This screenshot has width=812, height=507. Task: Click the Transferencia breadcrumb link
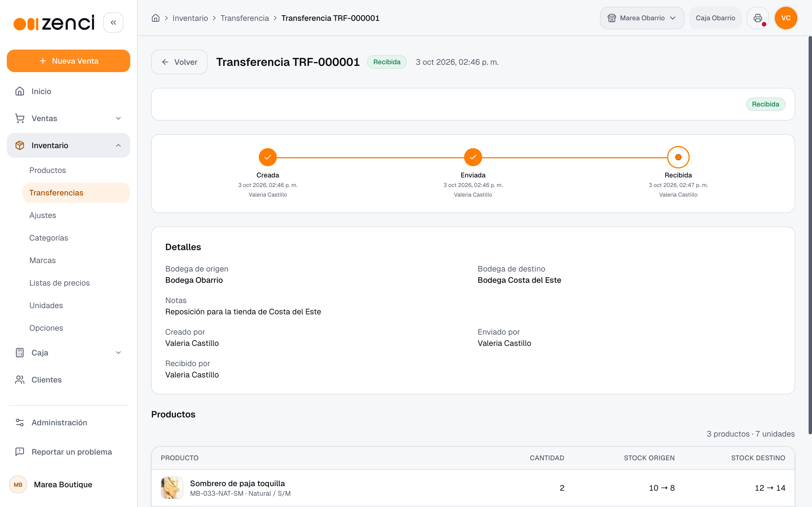(x=245, y=18)
